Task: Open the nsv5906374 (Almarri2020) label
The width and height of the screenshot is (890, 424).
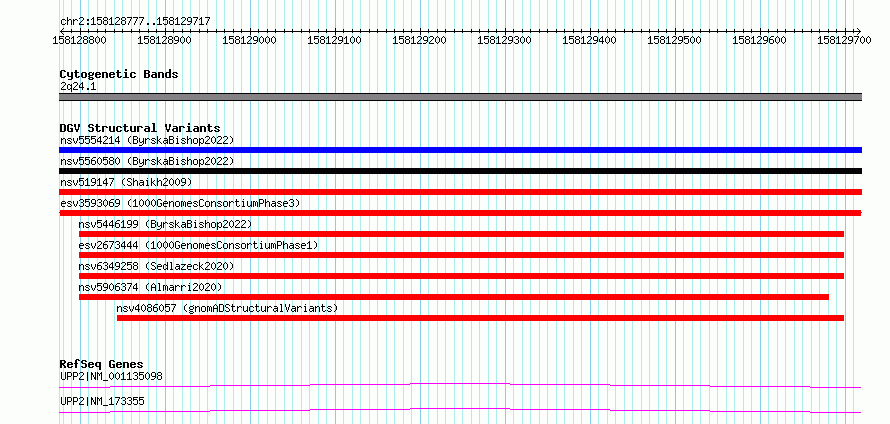Action: [x=150, y=287]
